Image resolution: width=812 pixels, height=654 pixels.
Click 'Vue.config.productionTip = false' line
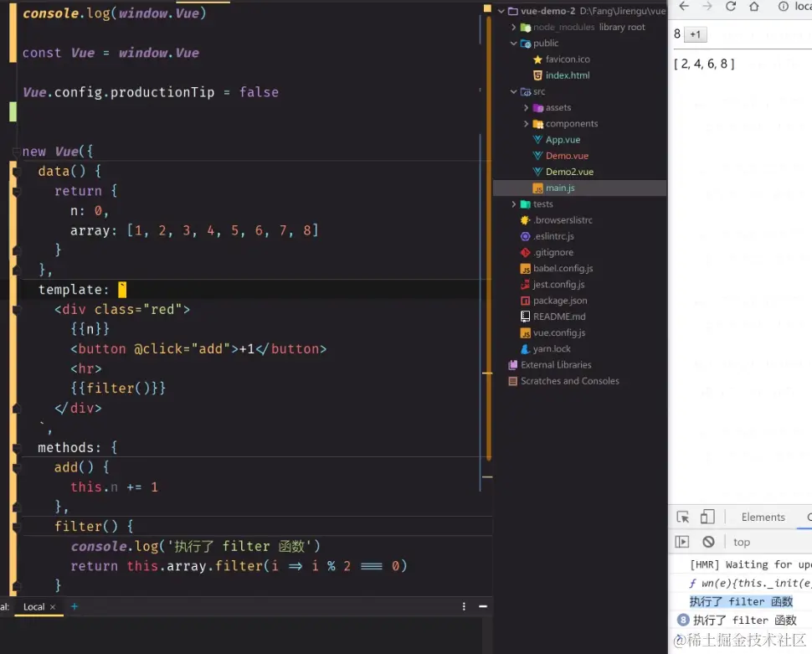tap(150, 92)
